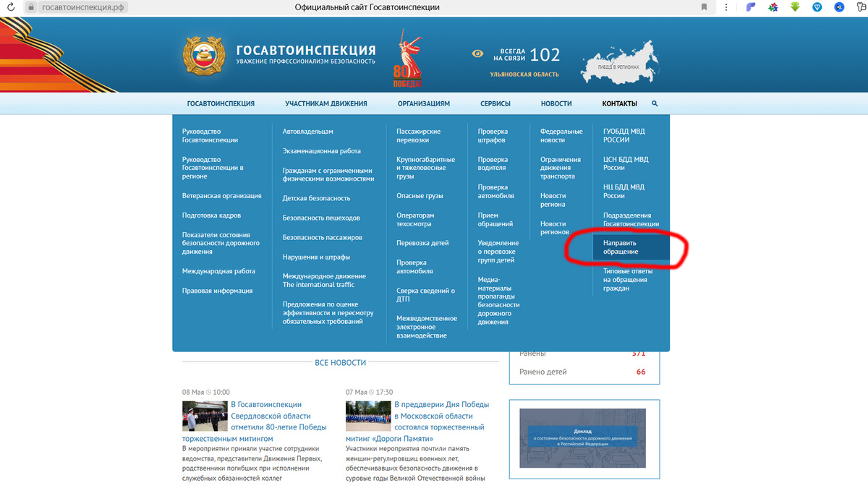Click the search magnifier in the navigation bar

pyautogui.click(x=655, y=103)
